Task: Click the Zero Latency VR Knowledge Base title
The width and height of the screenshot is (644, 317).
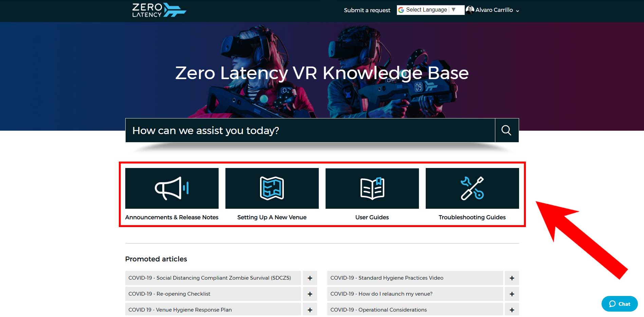Action: click(322, 73)
